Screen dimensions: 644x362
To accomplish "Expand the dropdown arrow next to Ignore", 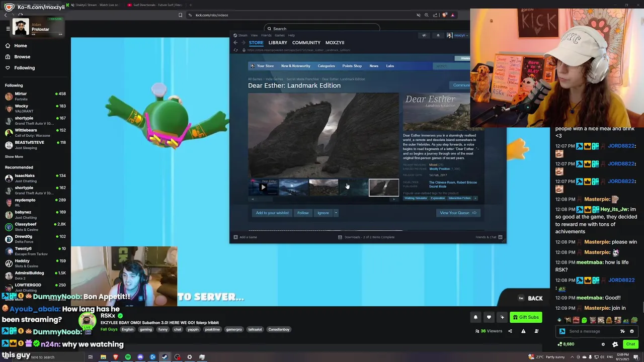I will 336,213.
